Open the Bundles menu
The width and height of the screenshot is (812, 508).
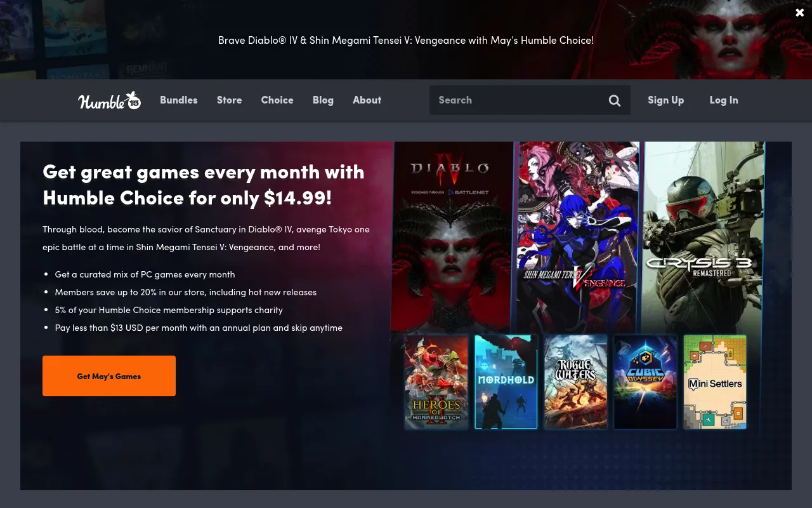tap(179, 100)
